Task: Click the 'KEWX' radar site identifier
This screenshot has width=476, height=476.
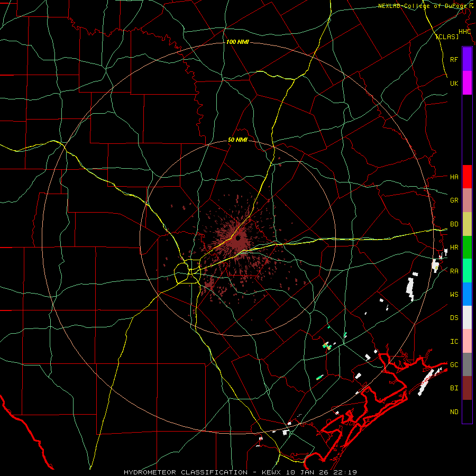Action: click(x=270, y=472)
